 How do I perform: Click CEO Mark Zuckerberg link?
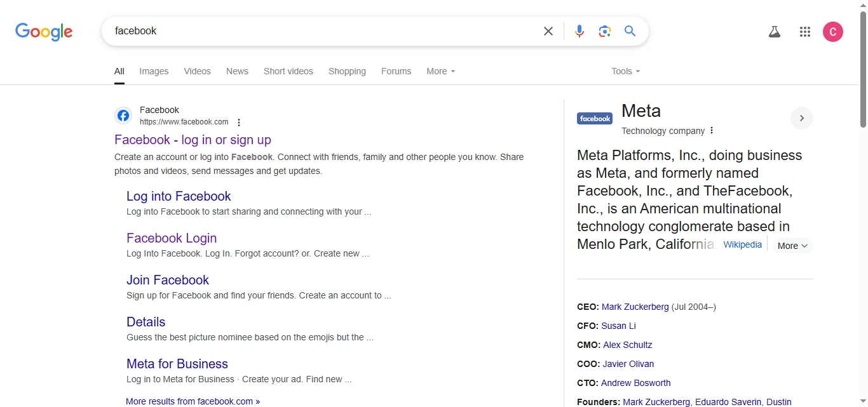pos(635,307)
